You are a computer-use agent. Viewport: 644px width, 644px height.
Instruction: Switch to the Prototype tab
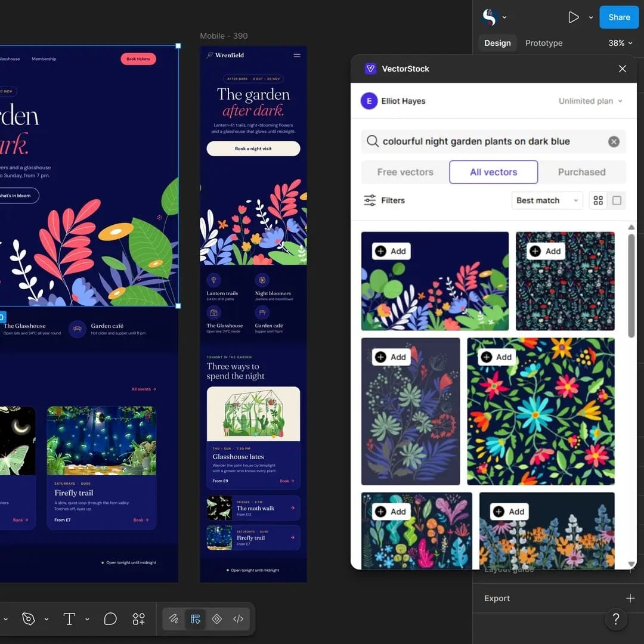tap(543, 43)
